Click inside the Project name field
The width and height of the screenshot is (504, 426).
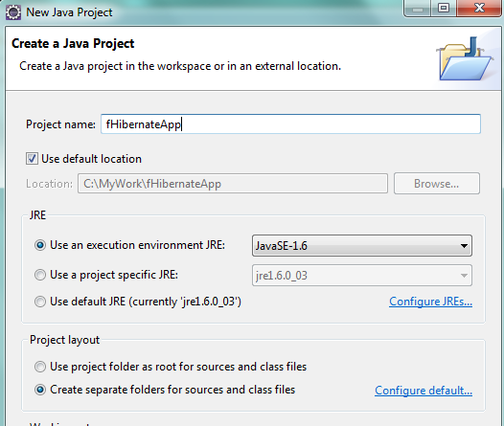[290, 123]
